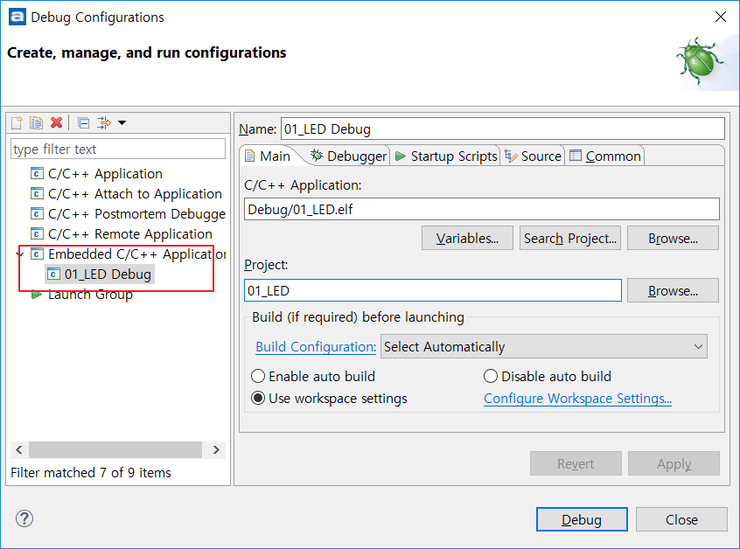Select Disable auto build radio button
Screen dimensions: 740x549
(x=491, y=376)
